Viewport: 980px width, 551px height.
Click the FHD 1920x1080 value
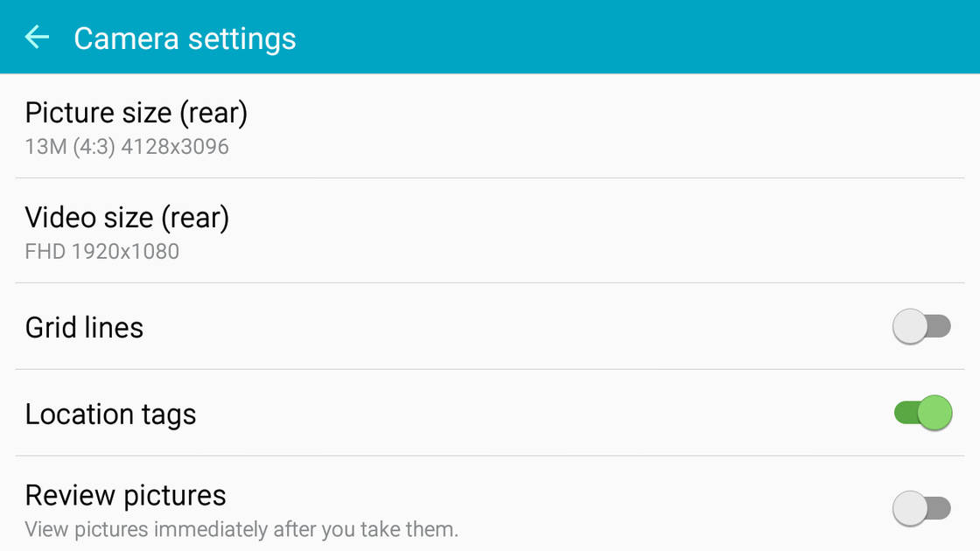(101, 252)
